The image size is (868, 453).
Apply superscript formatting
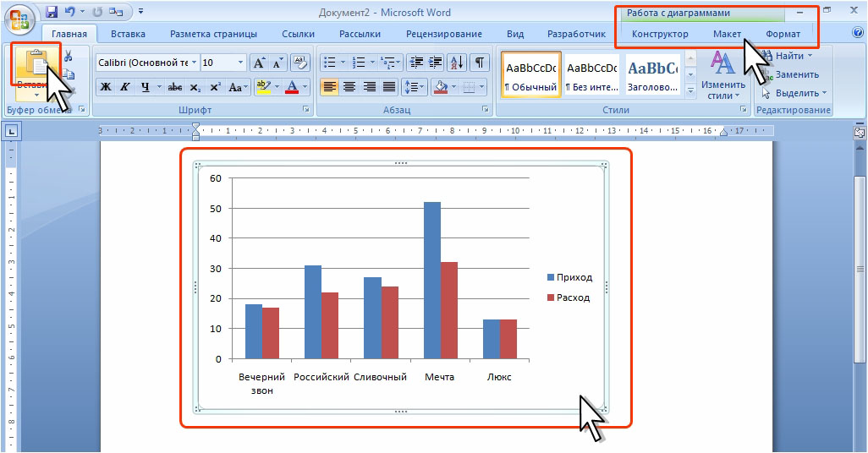pyautogui.click(x=215, y=87)
